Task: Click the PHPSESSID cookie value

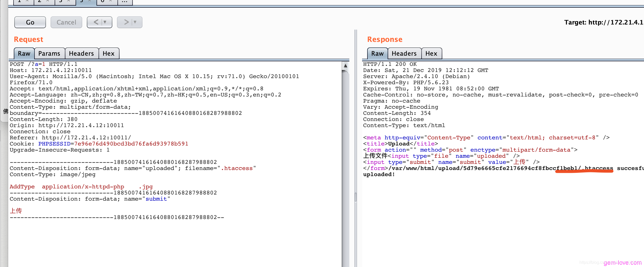Action: pos(131,144)
